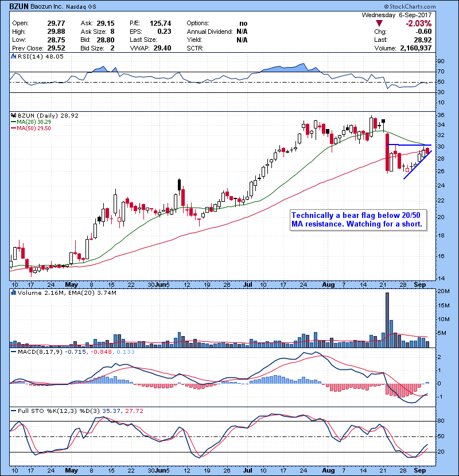This screenshot has height=476, width=459.
Task: Select the Open value 29.77
Action: (x=56, y=24)
